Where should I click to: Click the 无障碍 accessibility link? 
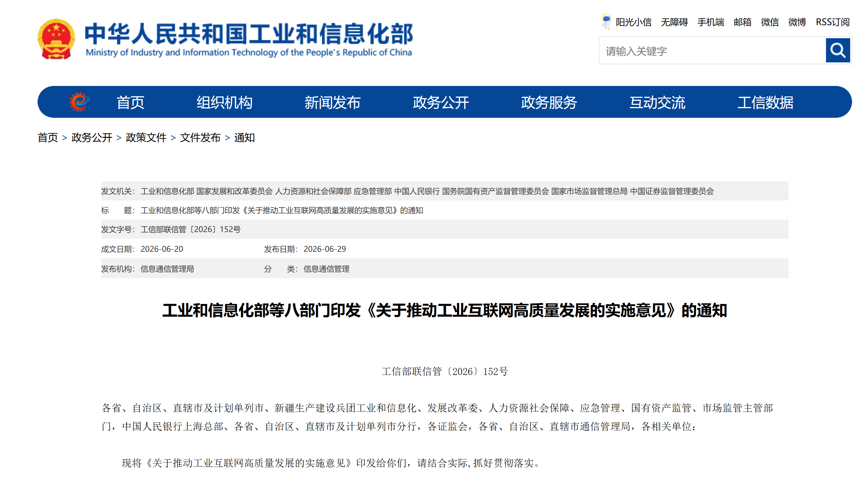tap(674, 22)
